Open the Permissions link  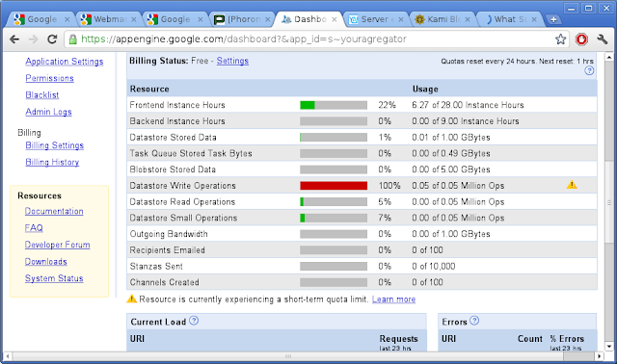pyautogui.click(x=49, y=78)
